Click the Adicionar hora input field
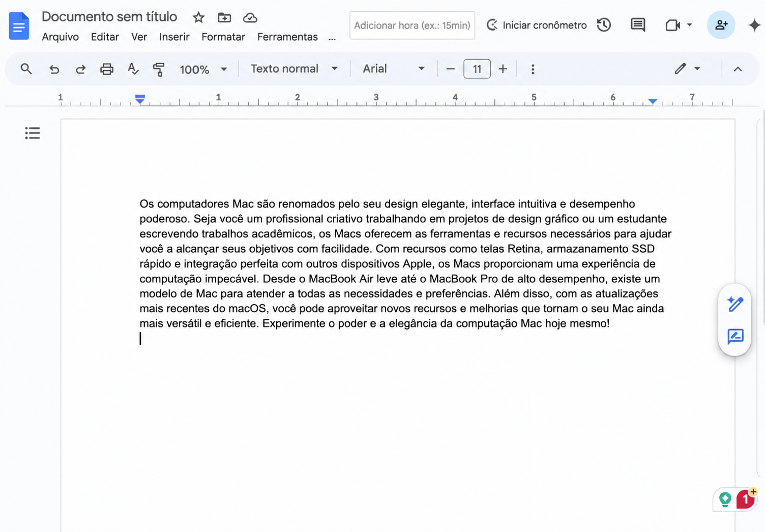 coord(412,25)
